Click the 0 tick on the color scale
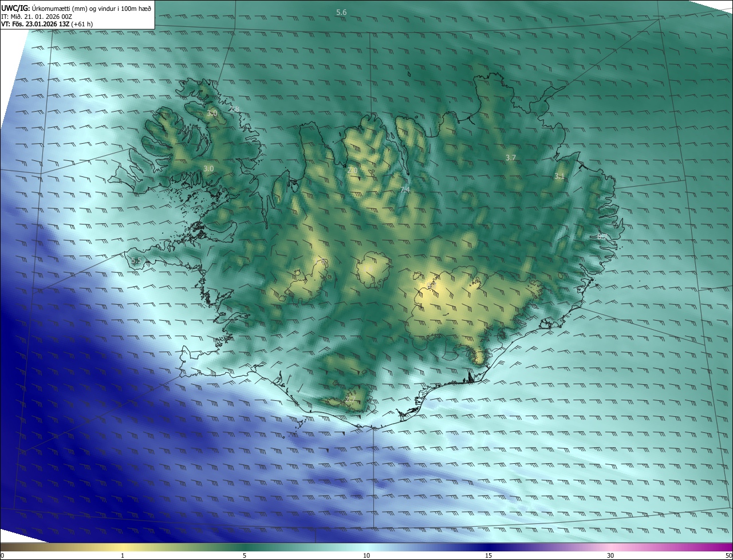 (2, 555)
